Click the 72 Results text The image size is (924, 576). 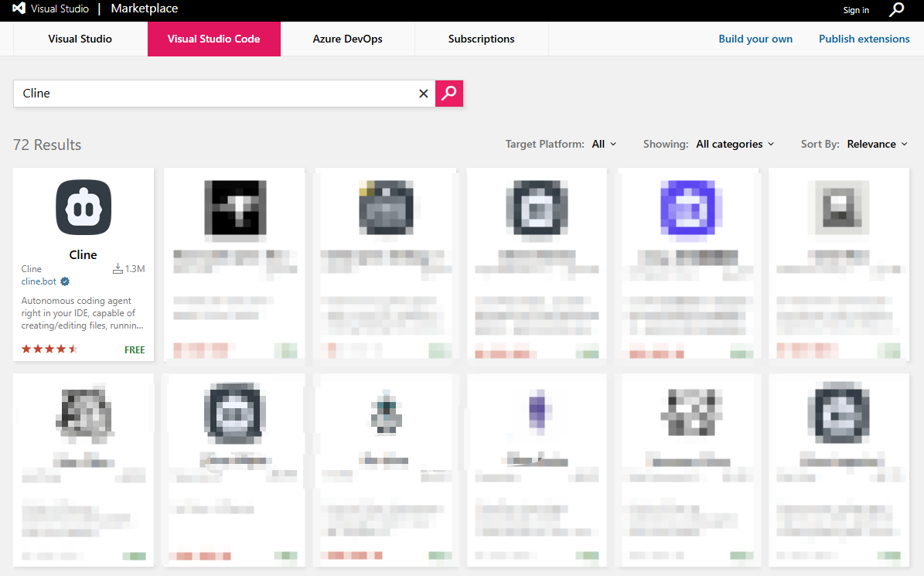click(47, 145)
